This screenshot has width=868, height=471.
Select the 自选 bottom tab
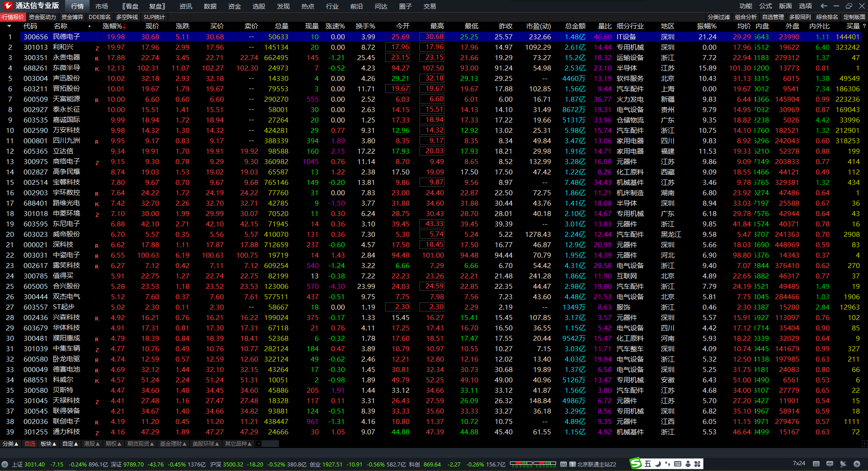[30, 444]
